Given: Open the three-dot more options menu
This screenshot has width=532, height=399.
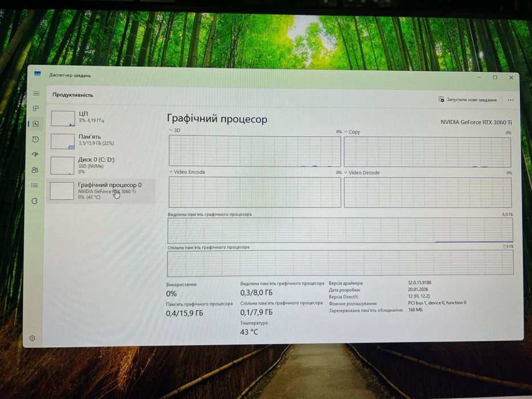Looking at the screenshot, I should (510, 100).
